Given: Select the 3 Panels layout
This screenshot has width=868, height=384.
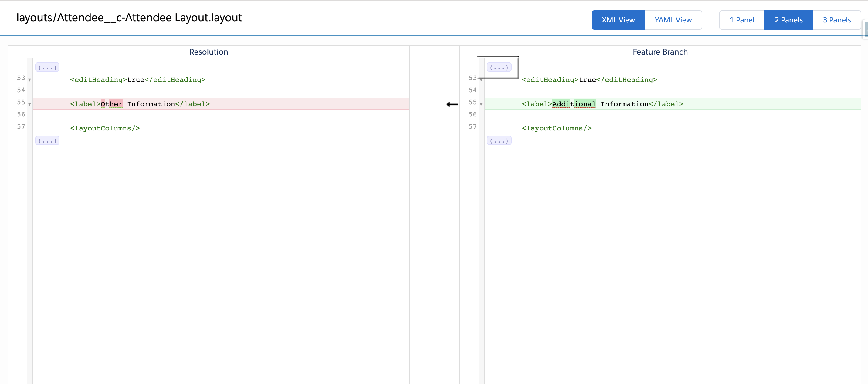Looking at the screenshot, I should [x=837, y=20].
